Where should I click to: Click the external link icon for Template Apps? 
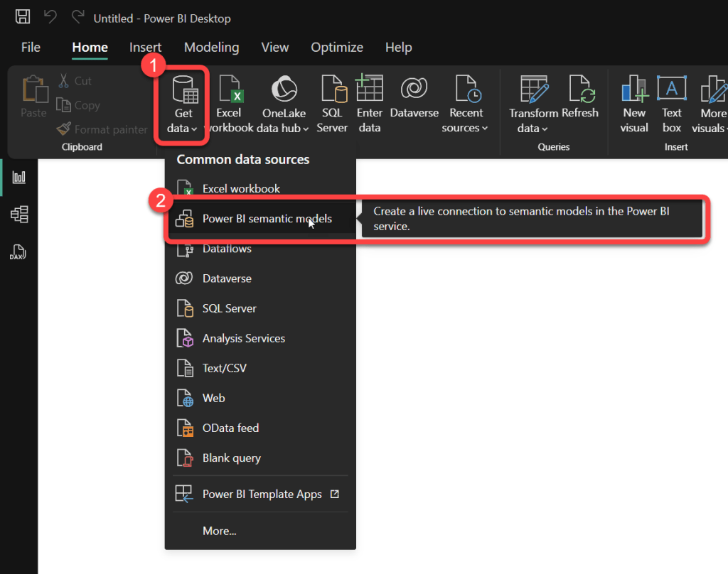click(x=334, y=494)
